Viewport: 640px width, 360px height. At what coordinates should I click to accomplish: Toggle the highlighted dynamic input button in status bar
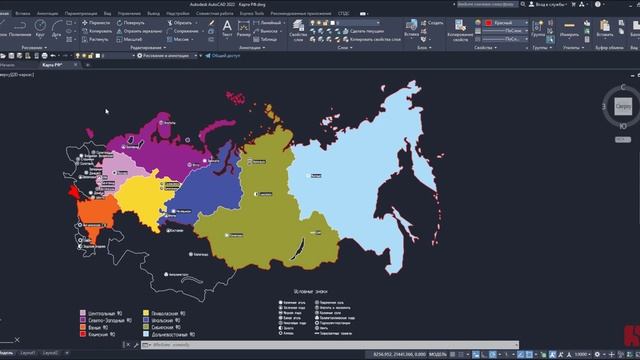tap(476, 354)
